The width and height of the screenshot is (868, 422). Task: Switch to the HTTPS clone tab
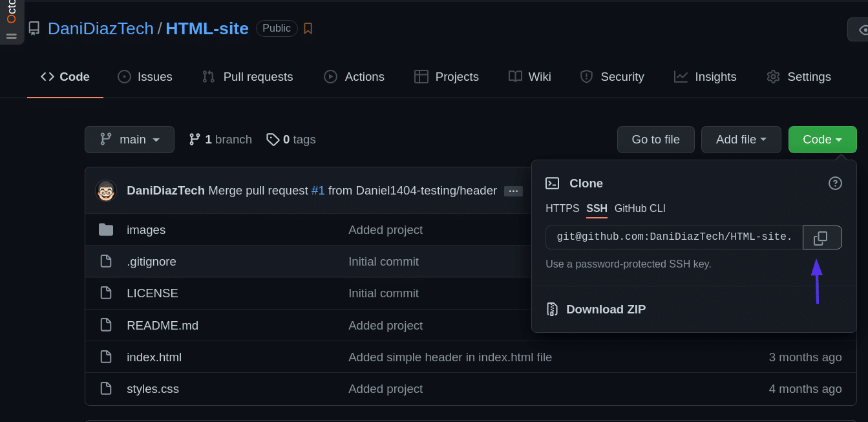(562, 208)
